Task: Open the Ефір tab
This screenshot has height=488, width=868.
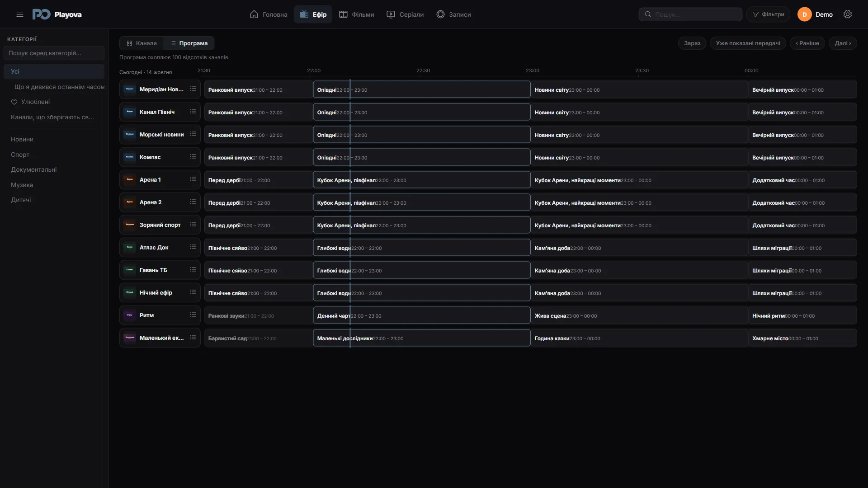Action: (x=313, y=14)
